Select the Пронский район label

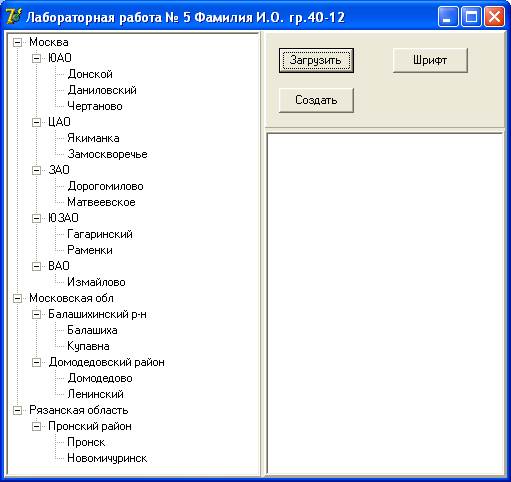(x=90, y=426)
